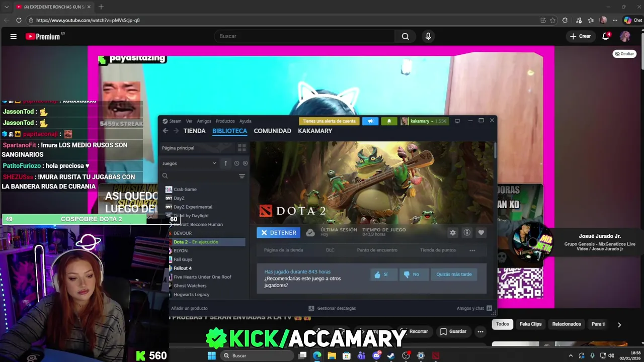Toggle the Ocultar chat visibility button

[624, 54]
